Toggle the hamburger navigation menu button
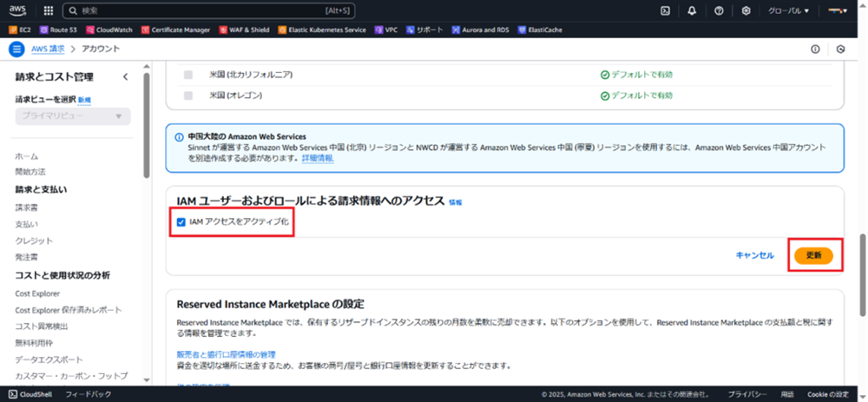 point(17,49)
